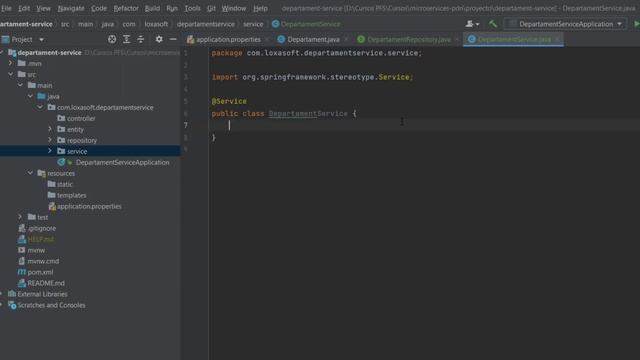Select DepartamentServiceApplication class in tree
This screenshot has height=360, width=640.
click(x=122, y=162)
